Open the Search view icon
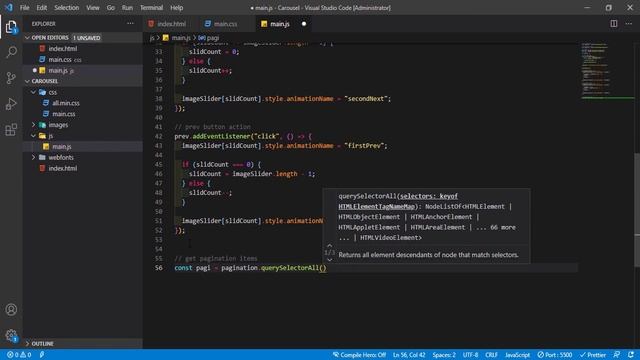 11,52
